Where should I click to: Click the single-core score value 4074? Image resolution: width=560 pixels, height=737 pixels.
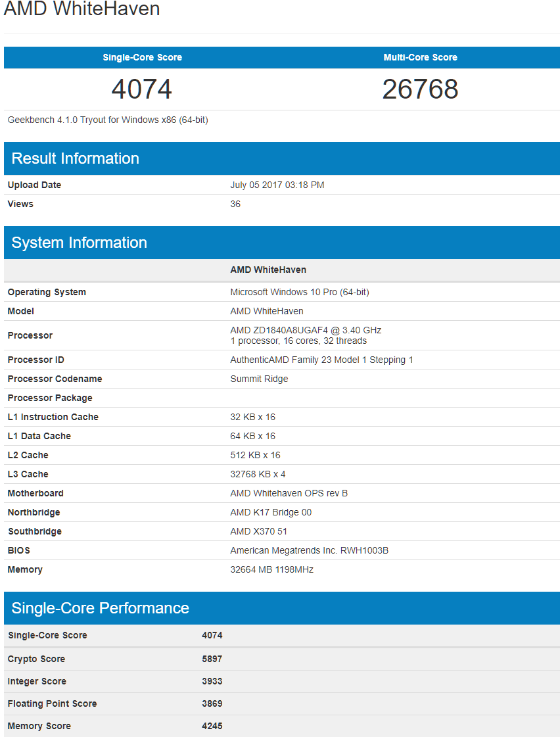[142, 89]
